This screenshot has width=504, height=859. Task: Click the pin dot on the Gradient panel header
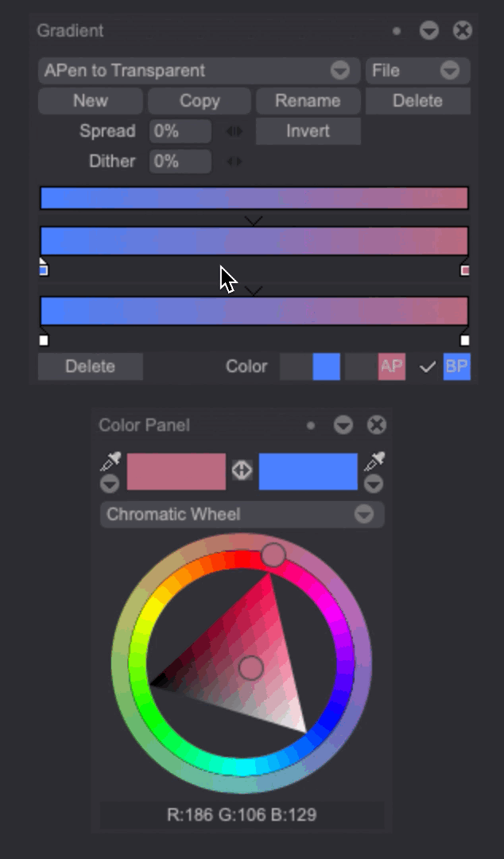[x=397, y=31]
